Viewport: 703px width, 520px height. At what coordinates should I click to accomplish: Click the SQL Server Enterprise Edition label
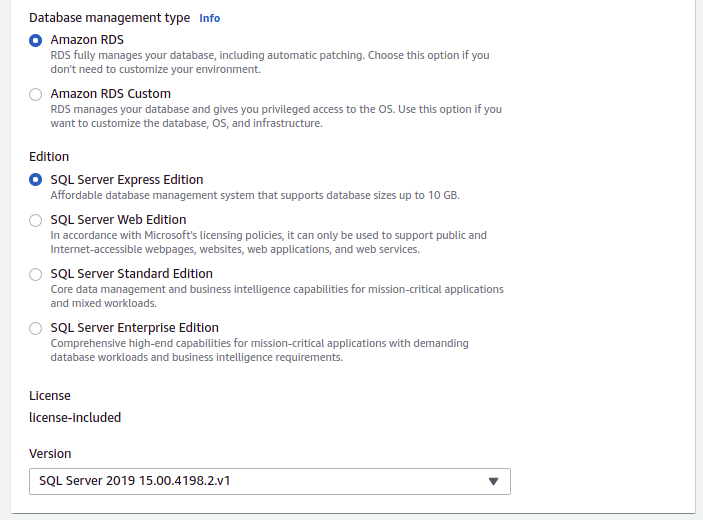click(x=135, y=328)
